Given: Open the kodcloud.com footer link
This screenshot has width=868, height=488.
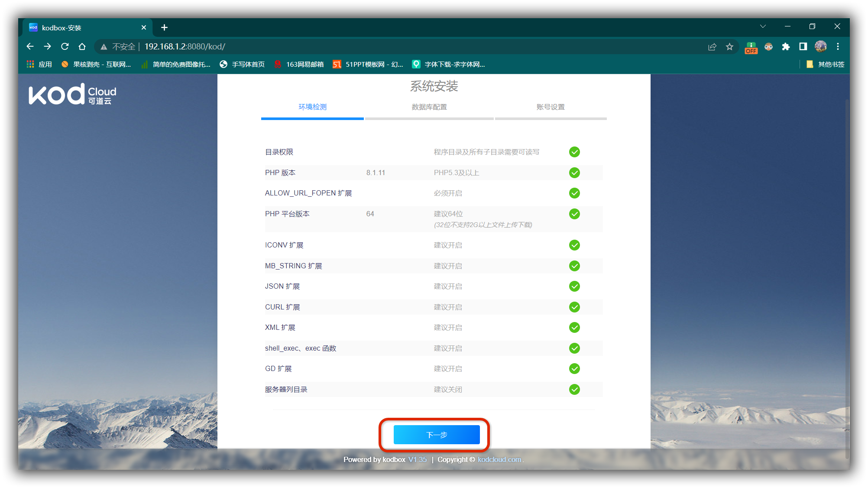Looking at the screenshot, I should (499, 459).
